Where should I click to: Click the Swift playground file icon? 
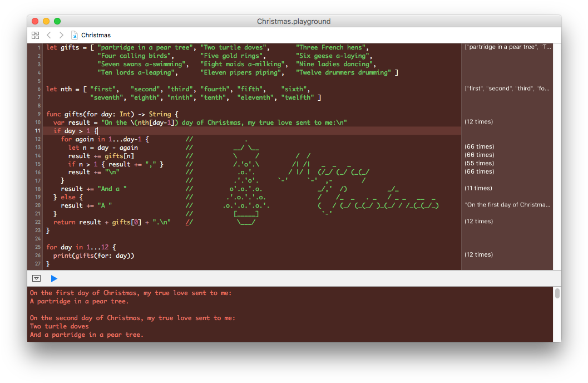coord(75,35)
